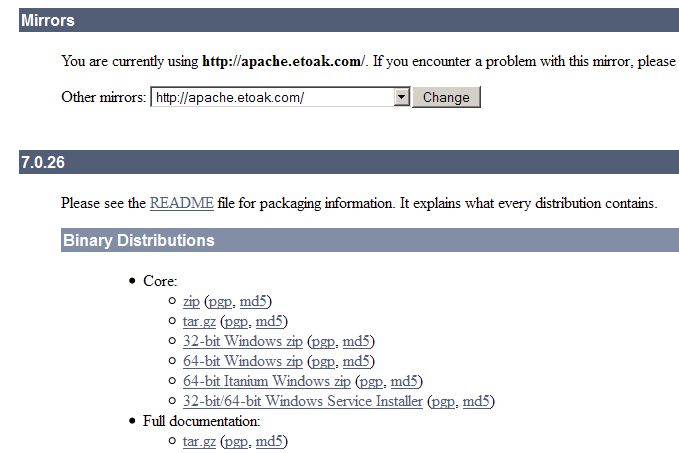Open the README file link
The height and width of the screenshot is (453, 679).
pyautogui.click(x=181, y=203)
